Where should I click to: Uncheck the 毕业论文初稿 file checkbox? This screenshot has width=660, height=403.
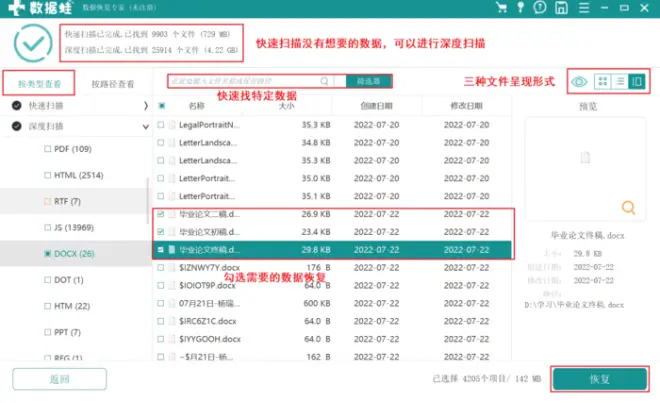[160, 232]
